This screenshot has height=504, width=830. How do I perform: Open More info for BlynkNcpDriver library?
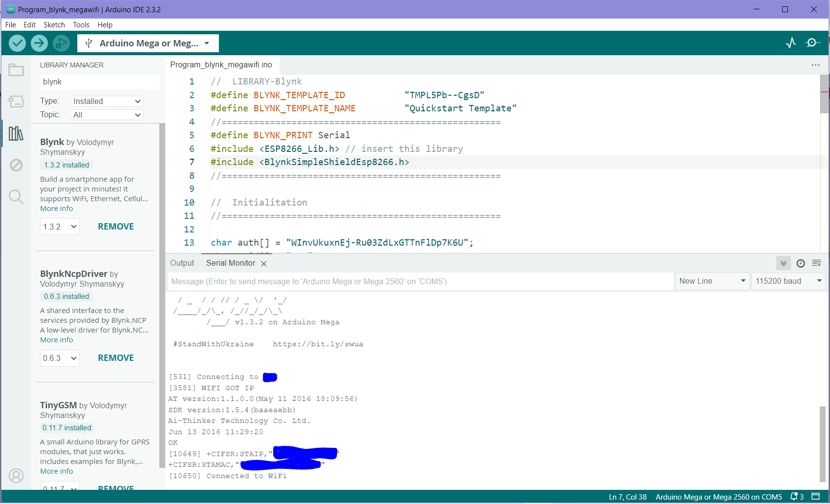[57, 340]
